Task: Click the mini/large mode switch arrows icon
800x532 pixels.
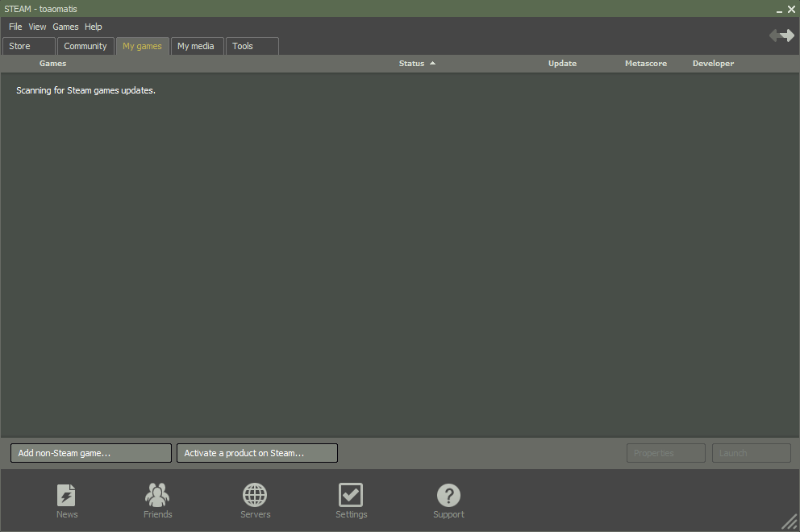Action: coord(781,35)
